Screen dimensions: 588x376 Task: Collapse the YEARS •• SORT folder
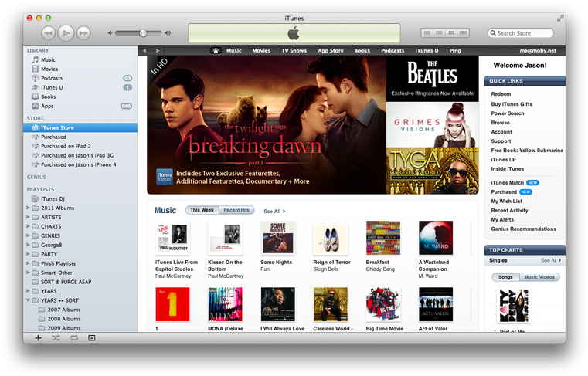tap(28, 300)
